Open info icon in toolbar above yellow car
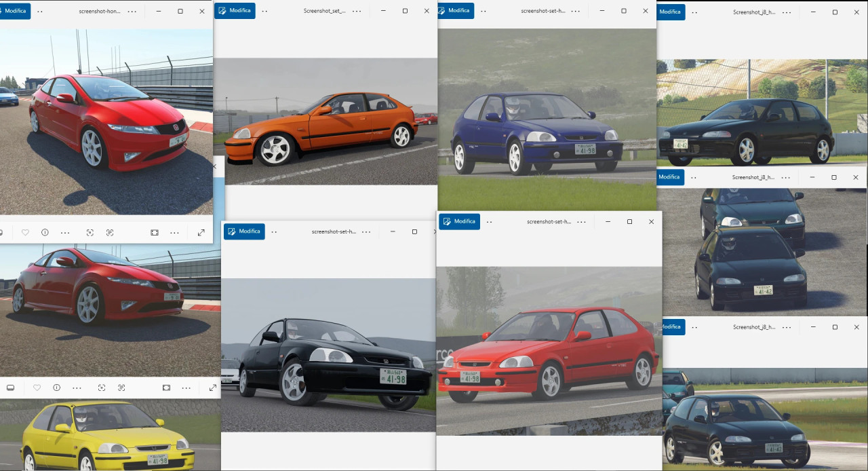The width and height of the screenshot is (868, 471). click(56, 388)
